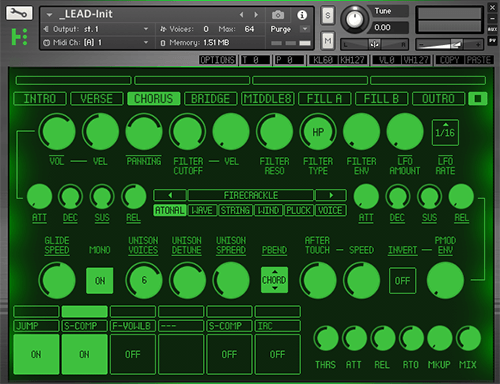Select the FILL A pattern tab
The image size is (500, 384).
pos(324,99)
